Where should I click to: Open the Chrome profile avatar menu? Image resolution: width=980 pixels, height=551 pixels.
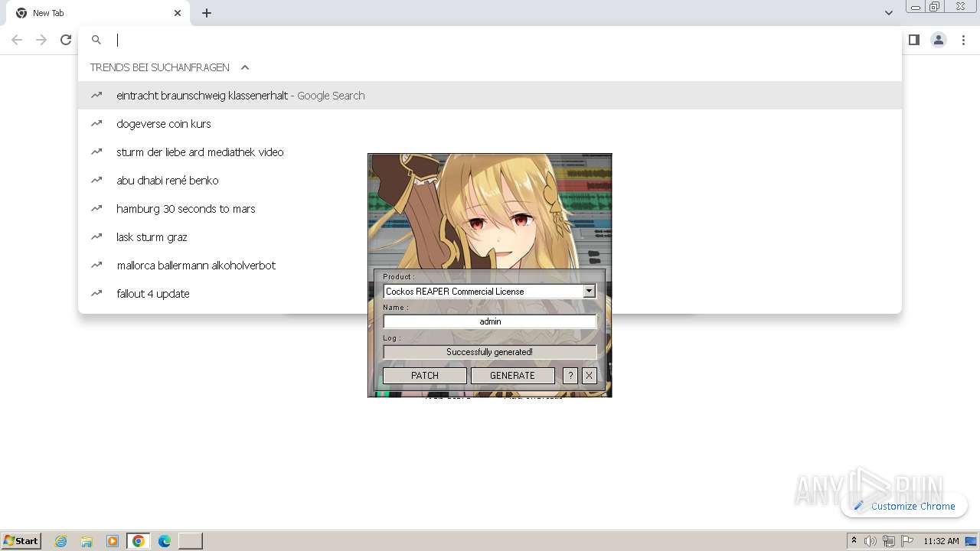point(939,40)
